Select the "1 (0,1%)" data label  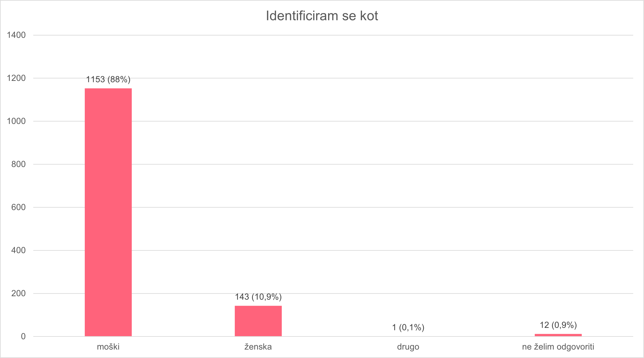tap(408, 327)
